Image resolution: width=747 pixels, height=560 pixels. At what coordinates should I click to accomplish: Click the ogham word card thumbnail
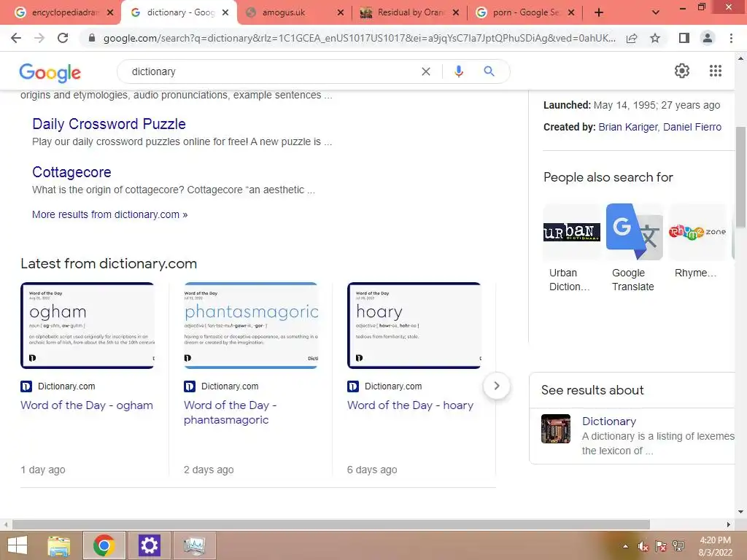[x=88, y=326]
